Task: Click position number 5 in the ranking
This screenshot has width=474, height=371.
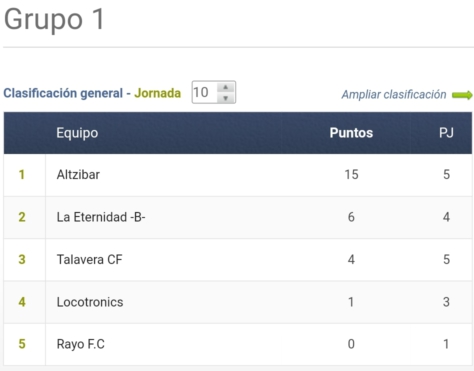Action: [22, 344]
